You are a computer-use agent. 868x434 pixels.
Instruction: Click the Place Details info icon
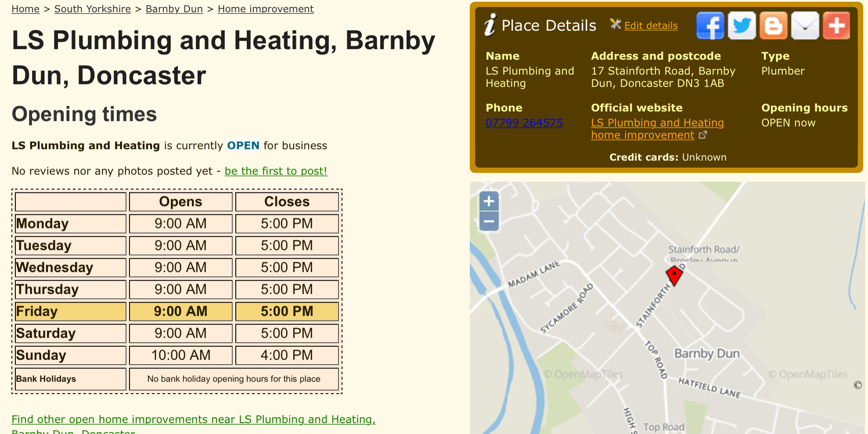click(x=490, y=25)
